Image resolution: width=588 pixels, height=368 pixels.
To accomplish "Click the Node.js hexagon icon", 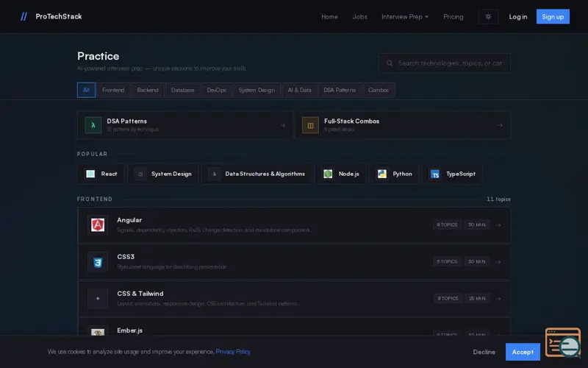I will tap(328, 174).
